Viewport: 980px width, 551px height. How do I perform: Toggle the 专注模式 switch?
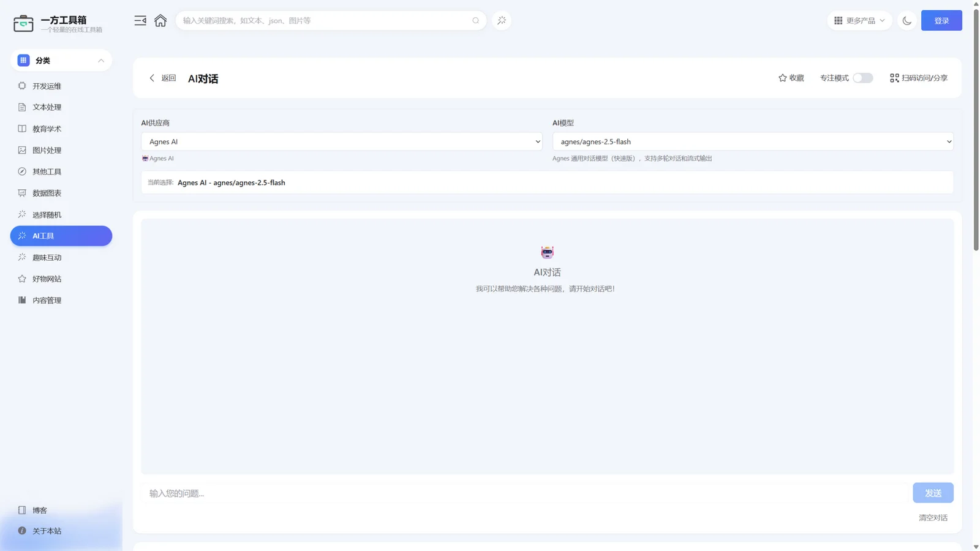[x=863, y=78]
